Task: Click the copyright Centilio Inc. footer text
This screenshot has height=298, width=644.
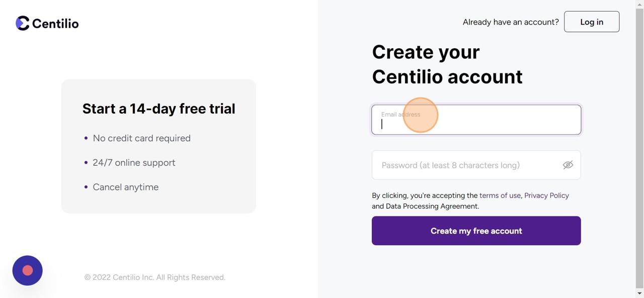Action: (x=154, y=277)
